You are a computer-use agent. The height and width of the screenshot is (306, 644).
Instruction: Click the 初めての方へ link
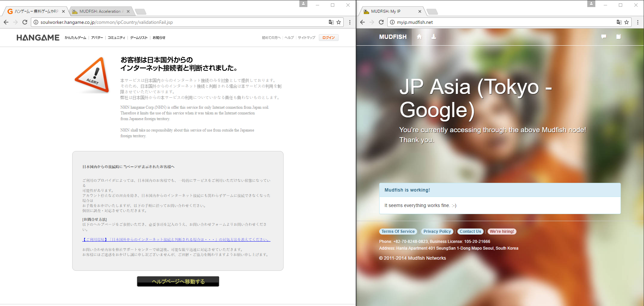271,38
